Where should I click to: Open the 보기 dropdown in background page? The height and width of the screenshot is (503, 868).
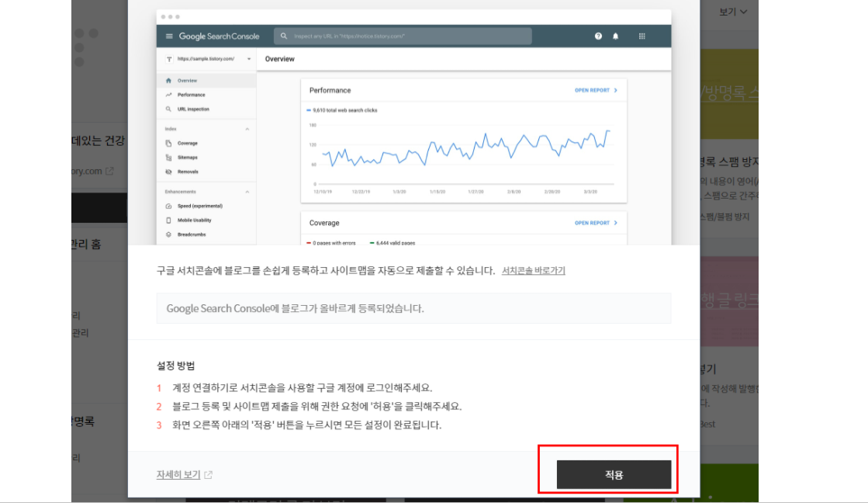[x=733, y=12]
